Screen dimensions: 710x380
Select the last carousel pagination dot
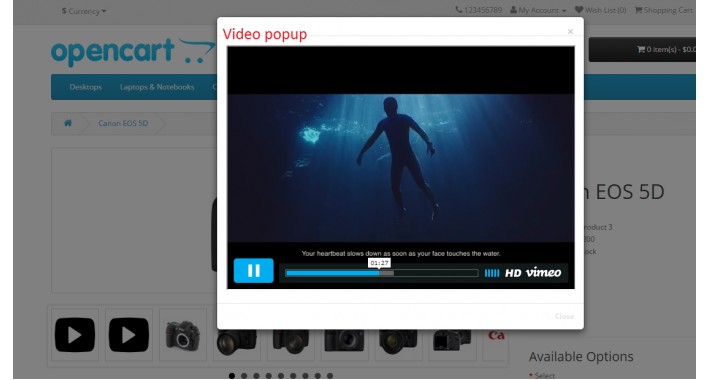[330, 375]
